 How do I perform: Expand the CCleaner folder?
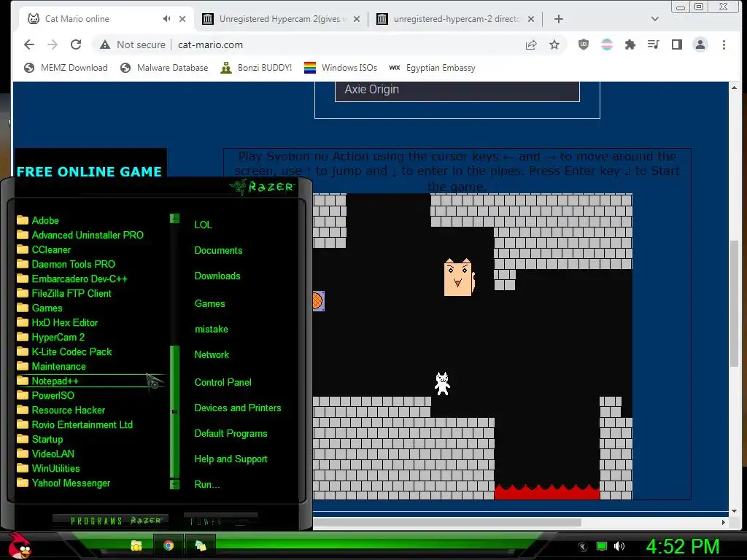tap(44, 249)
